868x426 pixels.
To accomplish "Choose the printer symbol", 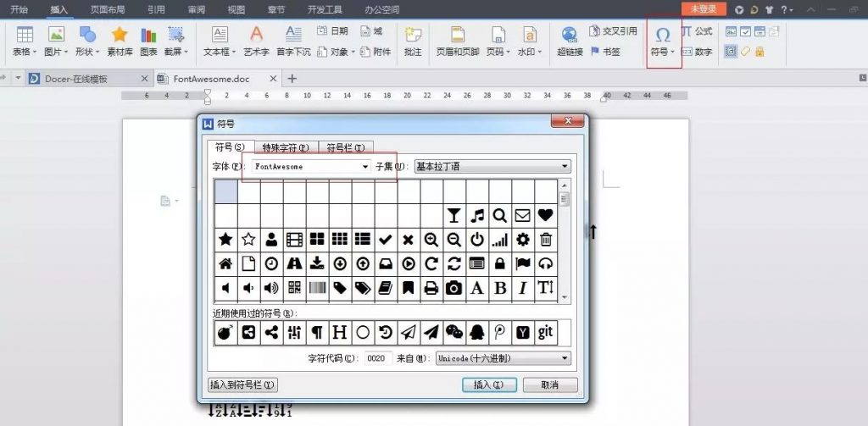I will click(431, 287).
